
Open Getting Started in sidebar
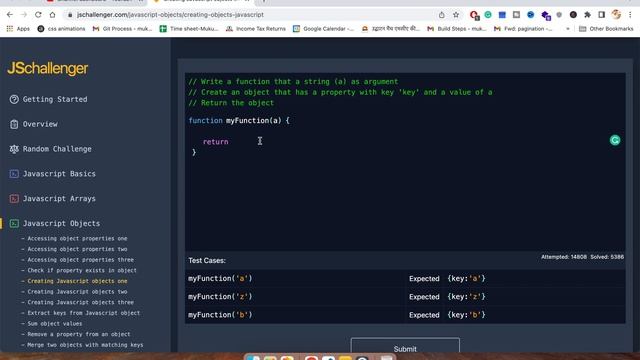point(55,99)
